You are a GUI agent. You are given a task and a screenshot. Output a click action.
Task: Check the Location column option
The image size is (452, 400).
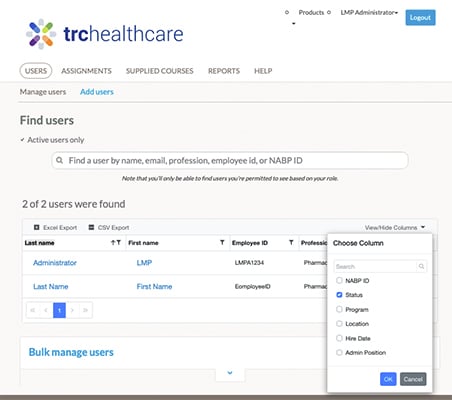tap(339, 324)
